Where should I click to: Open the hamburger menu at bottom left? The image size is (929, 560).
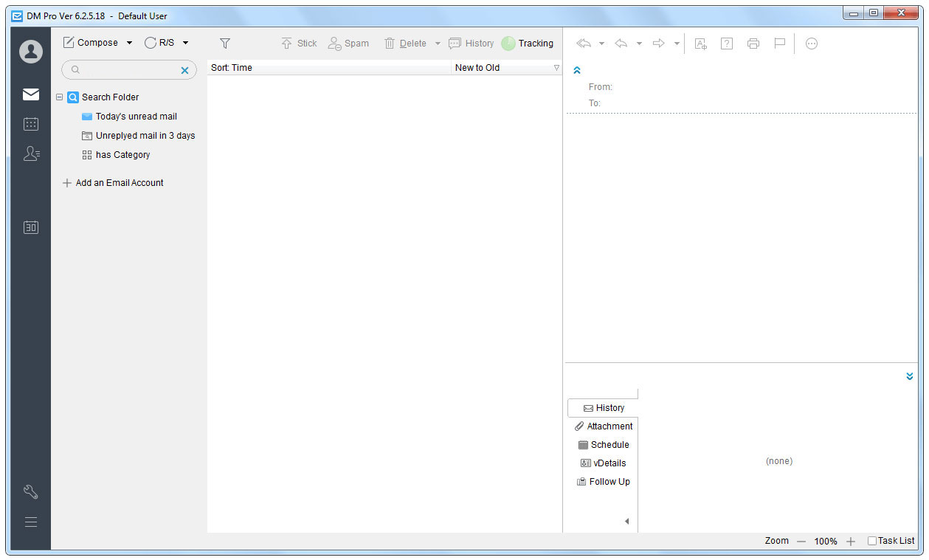click(x=31, y=522)
